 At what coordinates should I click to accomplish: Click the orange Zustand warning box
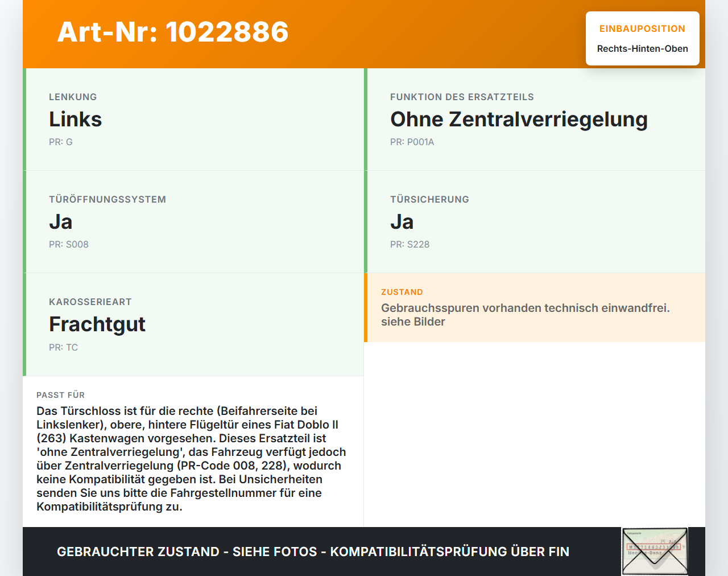click(x=535, y=307)
